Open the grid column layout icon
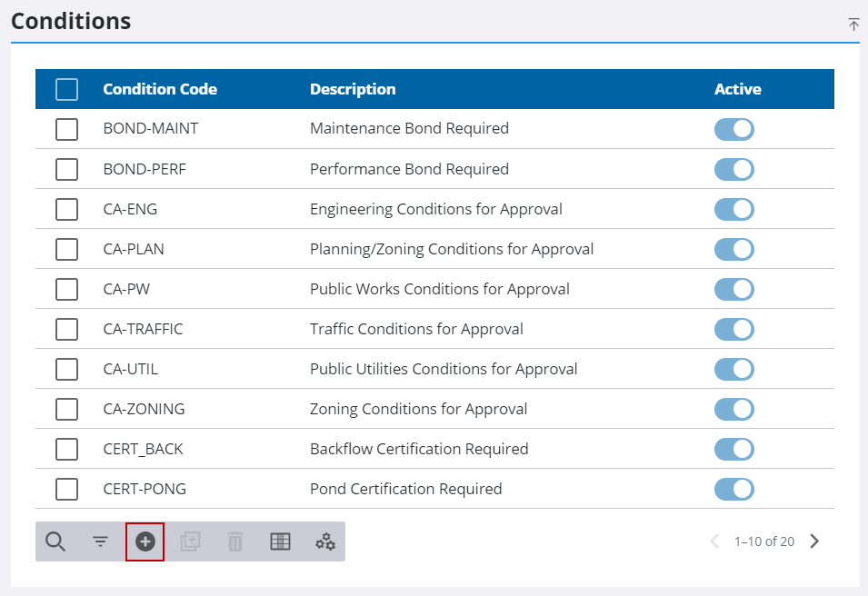The image size is (868, 596). [x=280, y=541]
